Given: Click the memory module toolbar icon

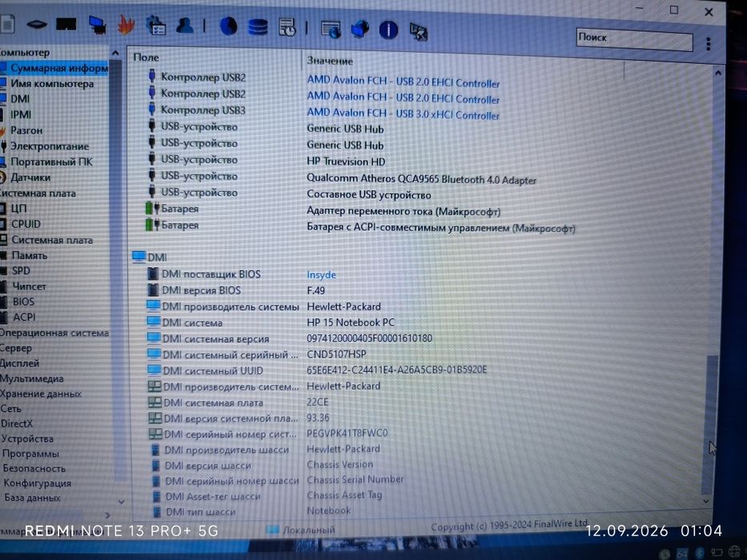Looking at the screenshot, I should [x=66, y=24].
